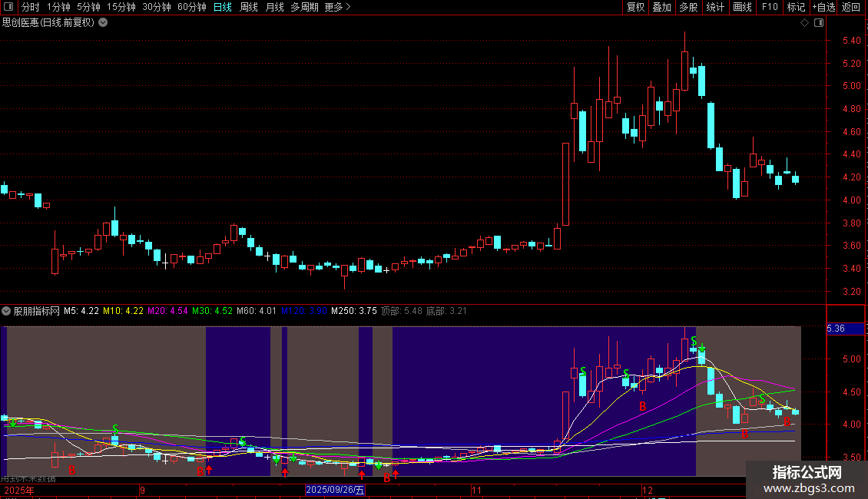Select the 15分钟 period
This screenshot has height=499, width=868.
point(121,7)
